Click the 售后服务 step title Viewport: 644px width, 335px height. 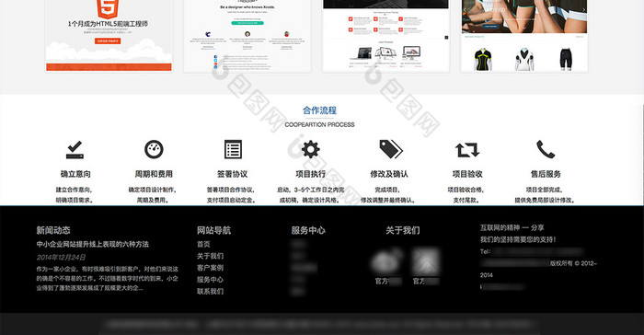tap(546, 174)
